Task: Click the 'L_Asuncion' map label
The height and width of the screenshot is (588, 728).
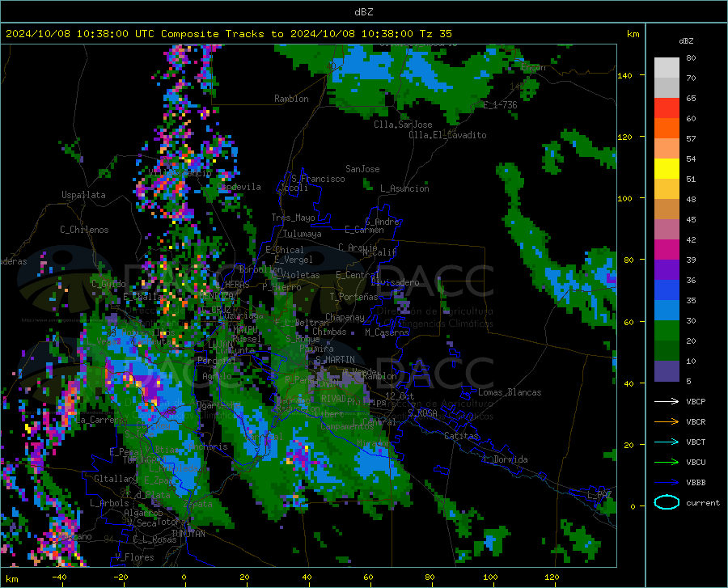Action: tap(405, 188)
